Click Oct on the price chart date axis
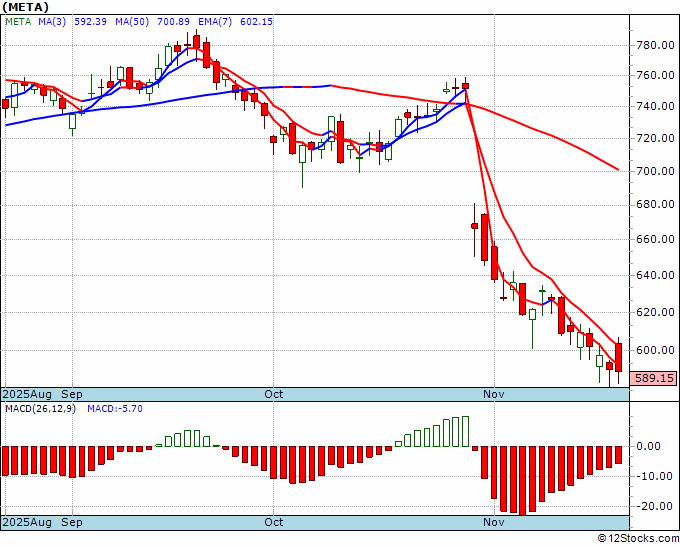The width and height of the screenshot is (680, 546). click(x=274, y=394)
